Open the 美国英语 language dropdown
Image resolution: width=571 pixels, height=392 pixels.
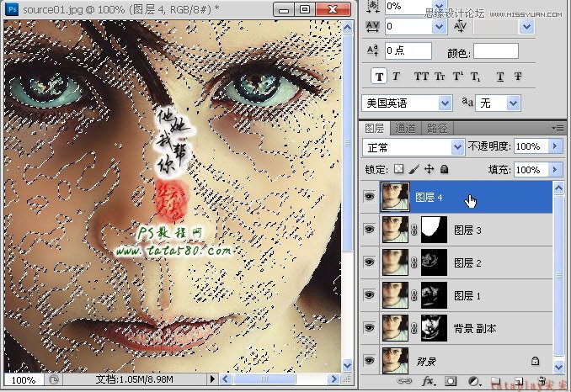[x=407, y=103]
